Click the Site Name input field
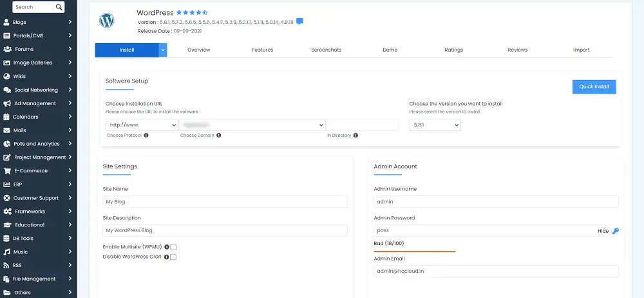Screen dimensions: 644x298 (225, 202)
